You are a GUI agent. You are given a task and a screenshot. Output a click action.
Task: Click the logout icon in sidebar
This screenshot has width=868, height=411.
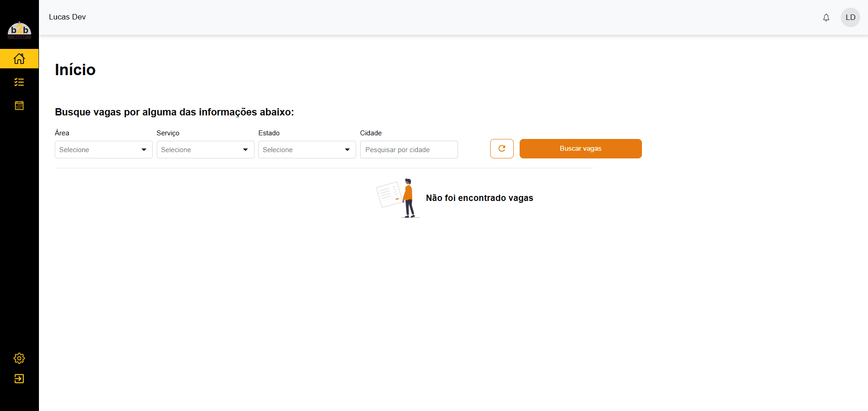(19, 378)
